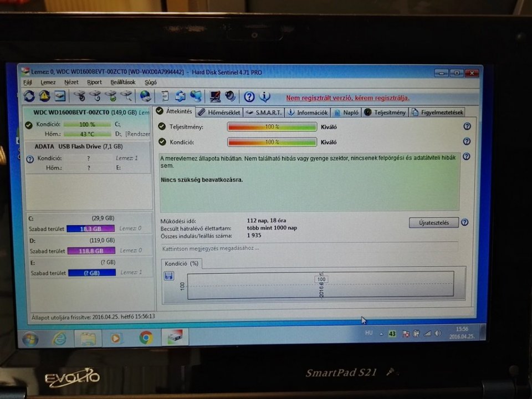This screenshot has width=532, height=399.
Task: Click the D: free space 118,8 GB bar
Action: coord(91,250)
